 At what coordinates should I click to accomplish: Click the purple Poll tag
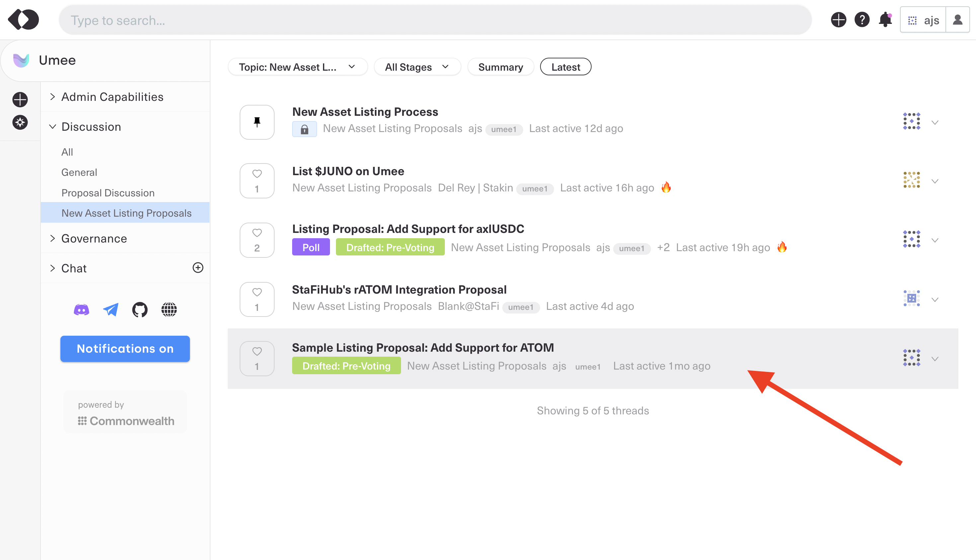tap(311, 247)
